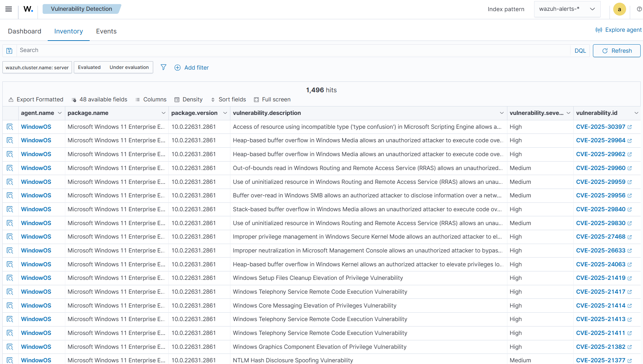Toggle the wazuh.cluster.name: server filter pill
This screenshot has height=364, width=643.
(x=37, y=67)
